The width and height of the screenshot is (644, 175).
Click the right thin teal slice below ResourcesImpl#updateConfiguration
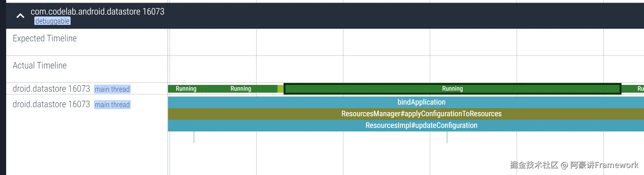point(447,137)
